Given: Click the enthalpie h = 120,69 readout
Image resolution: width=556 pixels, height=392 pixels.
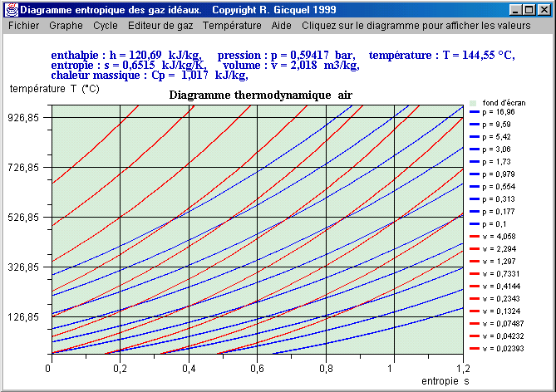Looking at the screenshot, I should point(126,56).
